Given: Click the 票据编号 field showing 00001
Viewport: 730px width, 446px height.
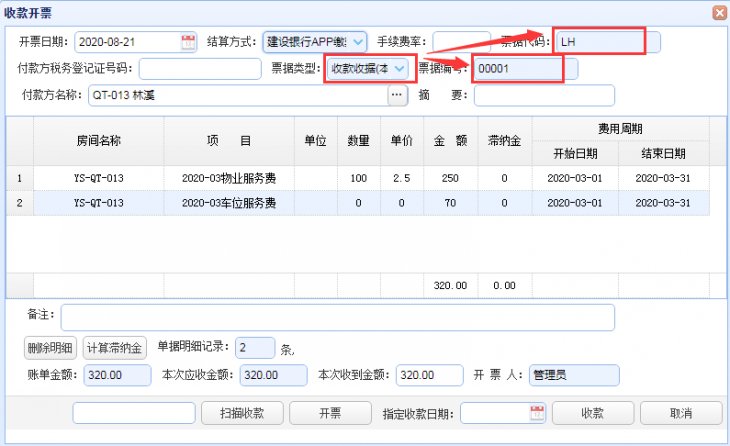Looking at the screenshot, I should click(517, 69).
